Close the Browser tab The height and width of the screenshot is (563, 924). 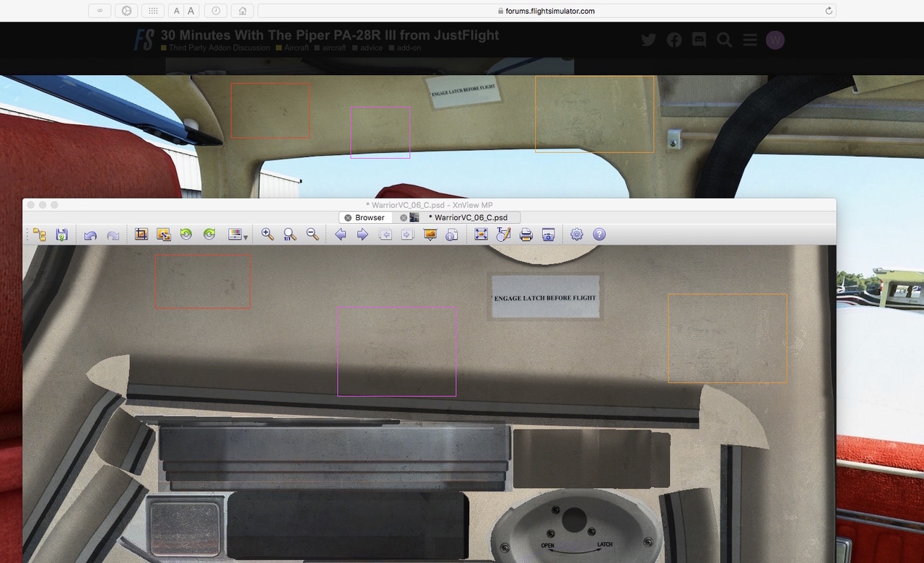click(x=348, y=217)
